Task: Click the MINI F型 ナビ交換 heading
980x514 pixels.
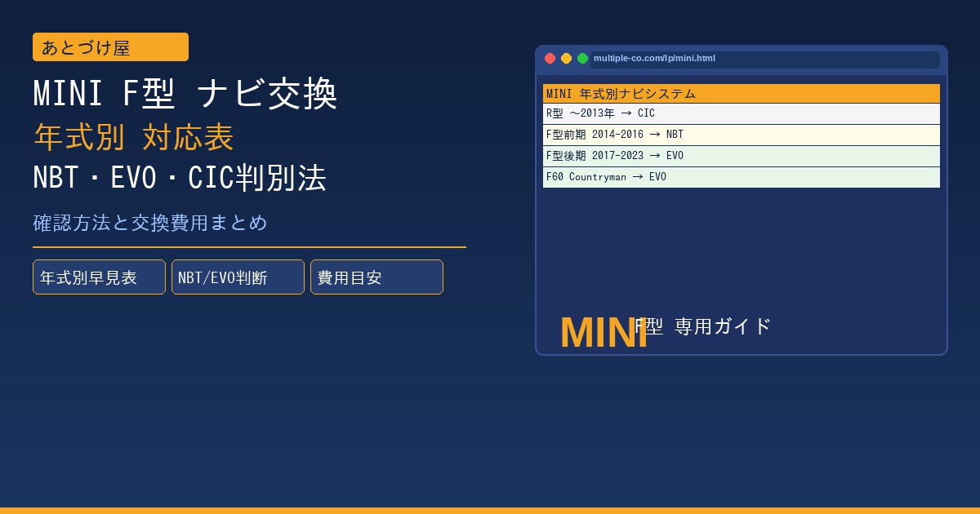Action: pos(185,95)
